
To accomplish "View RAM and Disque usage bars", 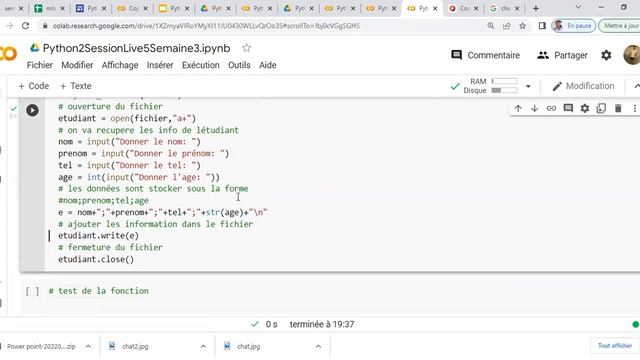I will [490, 86].
